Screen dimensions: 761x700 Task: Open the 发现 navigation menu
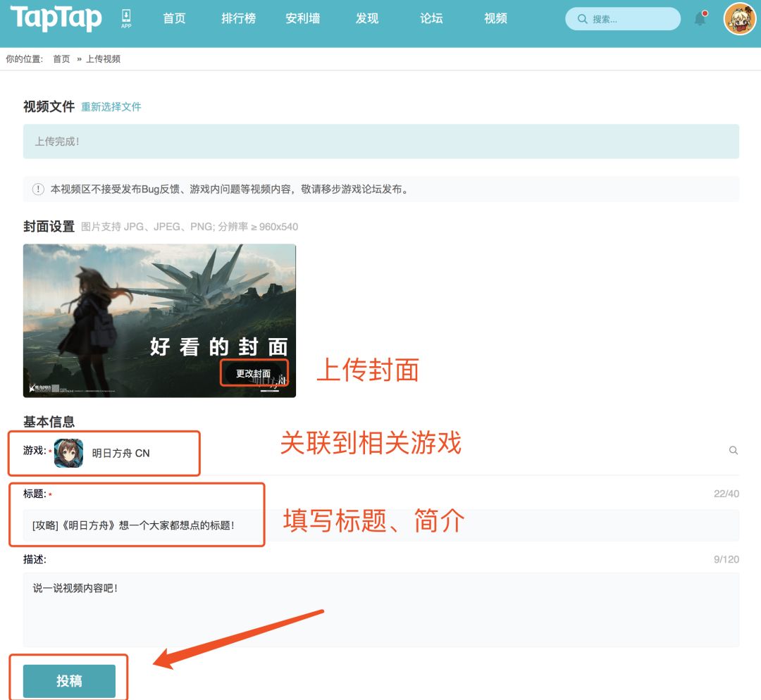coord(367,19)
